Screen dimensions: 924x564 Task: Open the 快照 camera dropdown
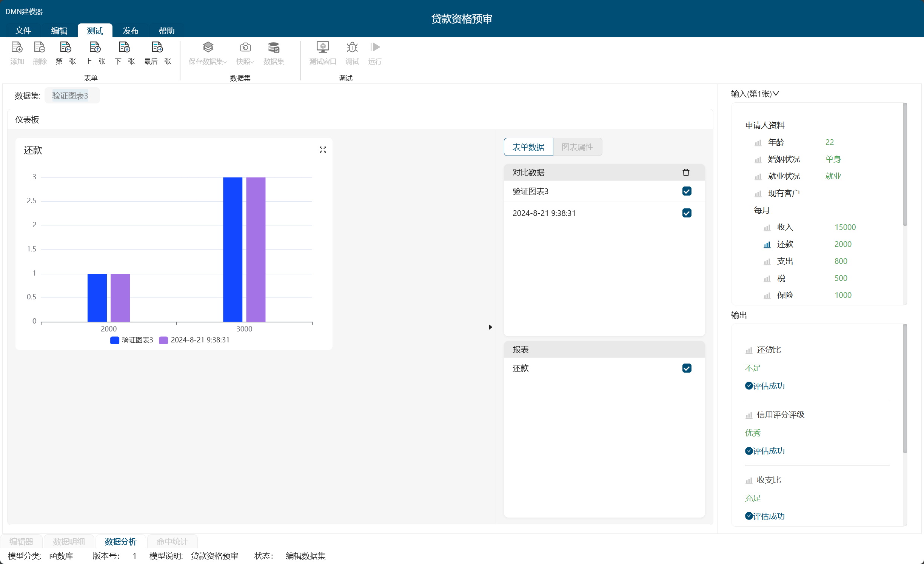(x=245, y=53)
